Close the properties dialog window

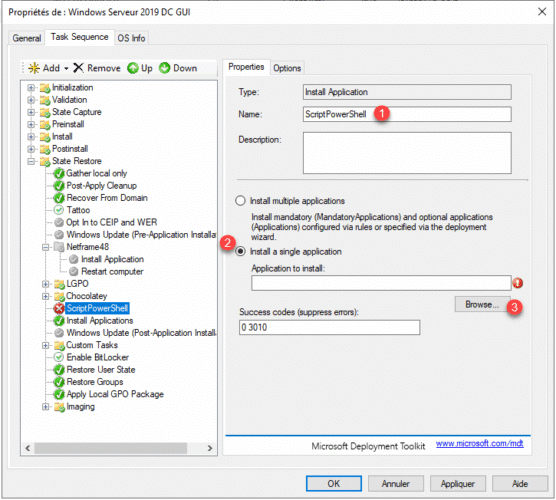(x=542, y=12)
